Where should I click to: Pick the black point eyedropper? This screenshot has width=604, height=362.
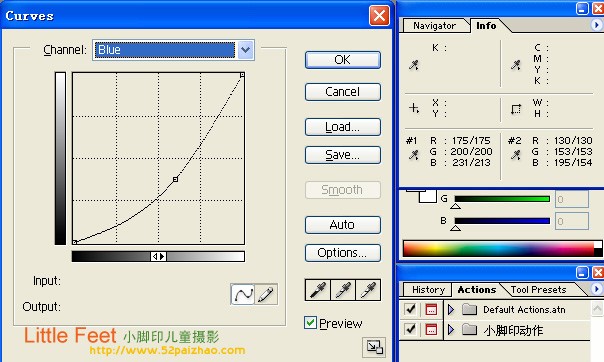pyautogui.click(x=317, y=290)
